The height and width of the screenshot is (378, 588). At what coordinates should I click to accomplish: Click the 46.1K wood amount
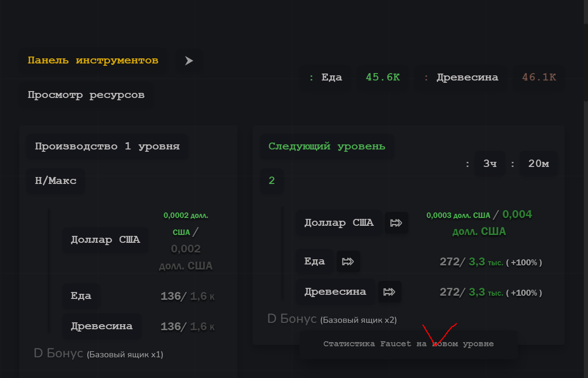point(539,77)
